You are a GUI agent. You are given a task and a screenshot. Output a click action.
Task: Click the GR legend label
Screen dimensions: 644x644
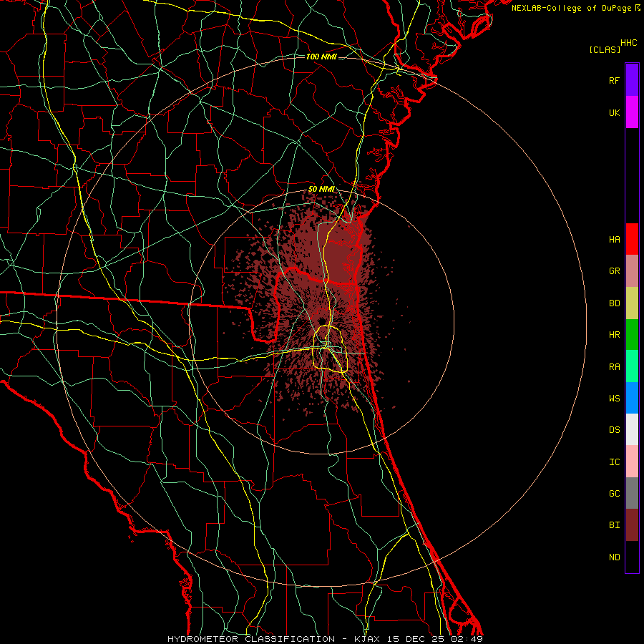click(x=614, y=271)
